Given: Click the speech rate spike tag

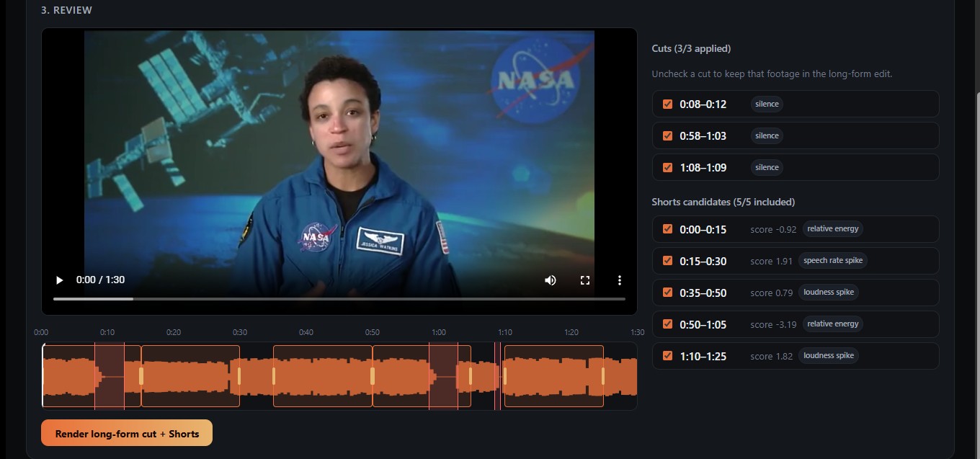Looking at the screenshot, I should tap(833, 261).
